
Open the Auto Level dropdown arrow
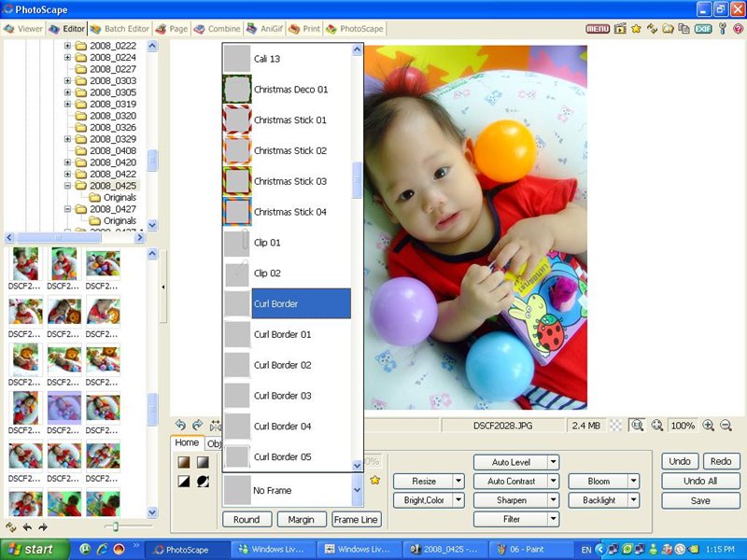[553, 462]
